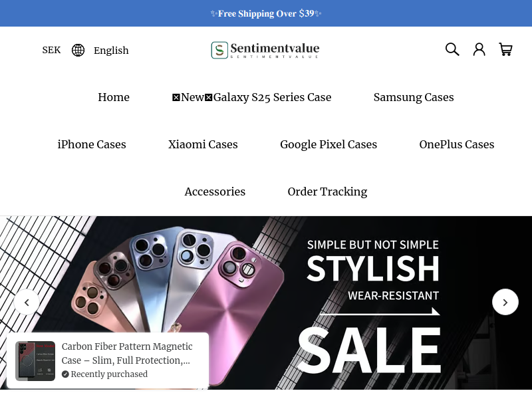Advance to next banner slide arrow
Image resolution: width=532 pixels, height=399 pixels.
point(505,302)
